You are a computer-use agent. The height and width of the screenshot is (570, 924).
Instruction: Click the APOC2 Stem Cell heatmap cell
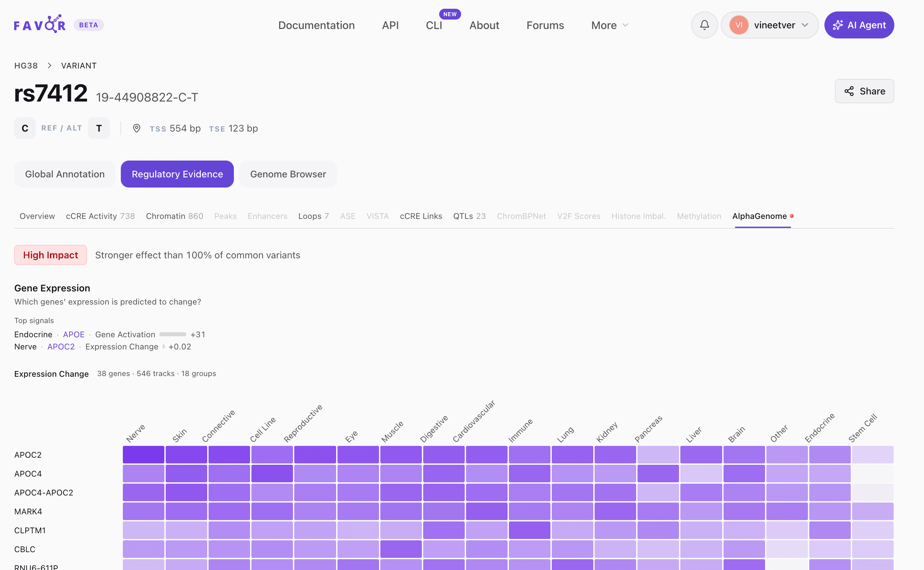872,455
